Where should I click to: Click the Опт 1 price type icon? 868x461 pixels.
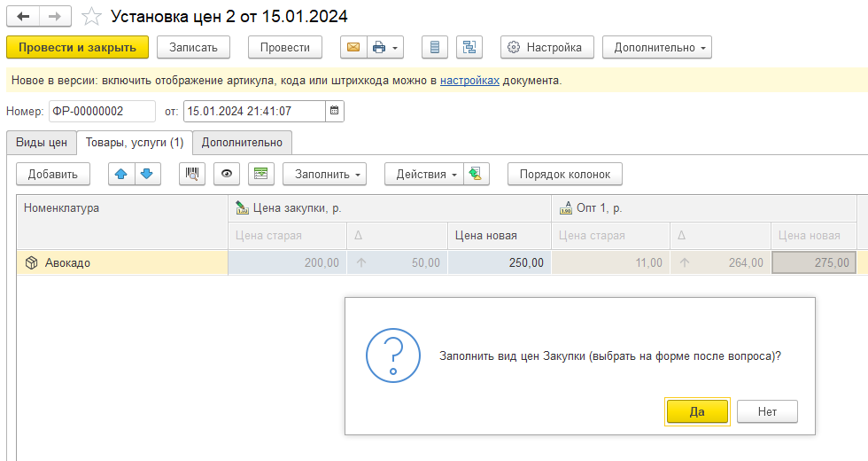565,208
